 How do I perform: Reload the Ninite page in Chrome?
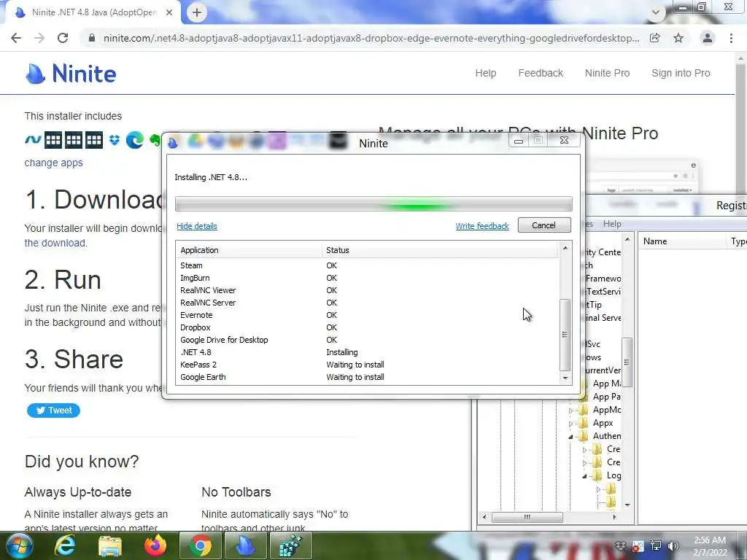63,38
